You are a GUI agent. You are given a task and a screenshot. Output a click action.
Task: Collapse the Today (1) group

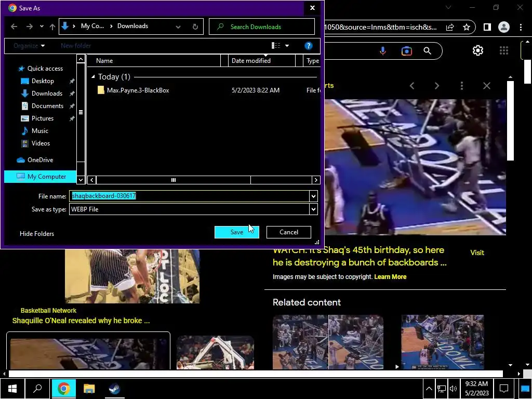pos(93,77)
